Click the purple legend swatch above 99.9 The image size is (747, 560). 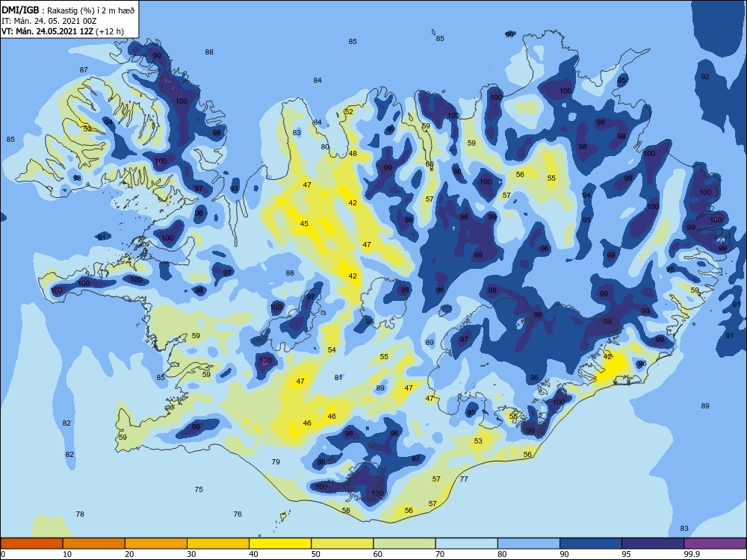point(715,544)
